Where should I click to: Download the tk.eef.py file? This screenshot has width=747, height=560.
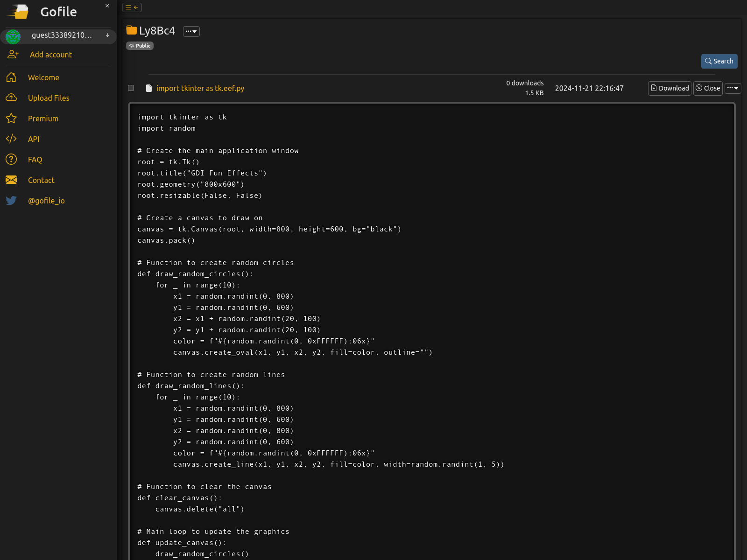[x=669, y=88]
